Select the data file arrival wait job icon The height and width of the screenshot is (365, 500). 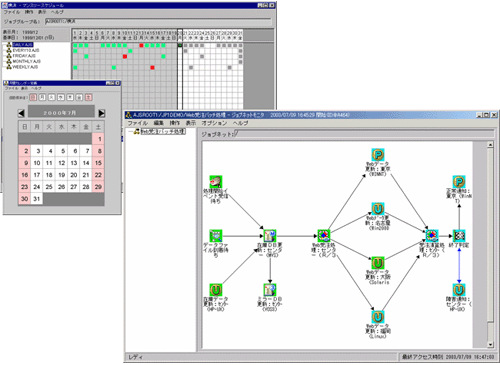tap(216, 236)
